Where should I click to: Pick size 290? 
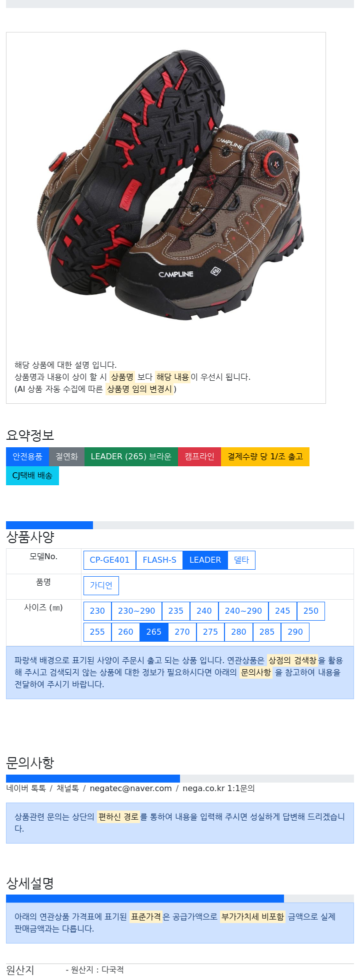295,632
